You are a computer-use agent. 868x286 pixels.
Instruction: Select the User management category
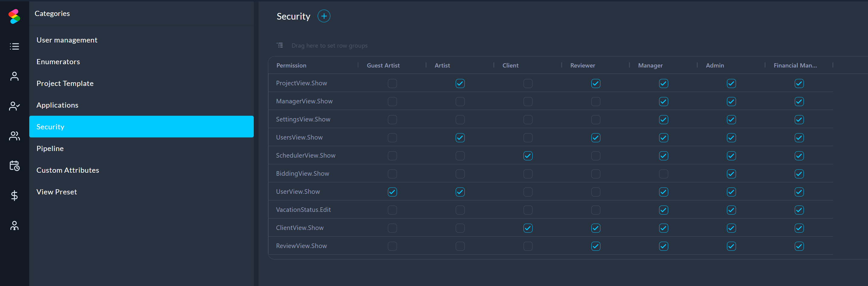(x=67, y=40)
